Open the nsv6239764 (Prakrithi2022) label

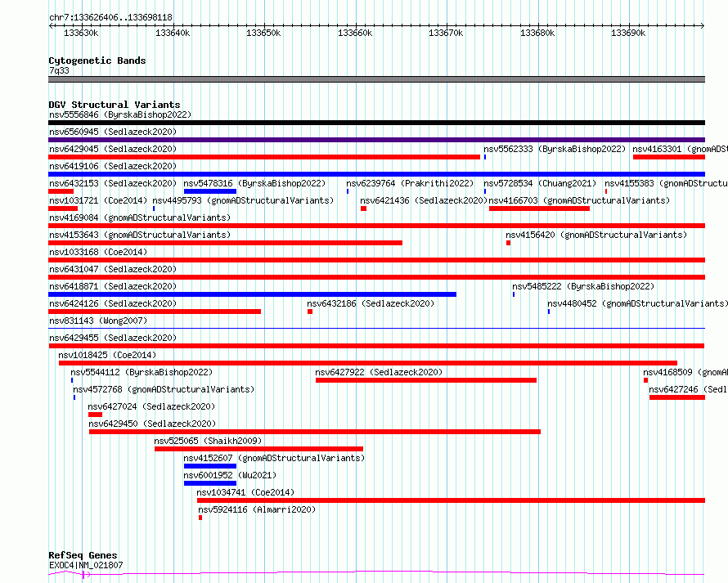(410, 183)
